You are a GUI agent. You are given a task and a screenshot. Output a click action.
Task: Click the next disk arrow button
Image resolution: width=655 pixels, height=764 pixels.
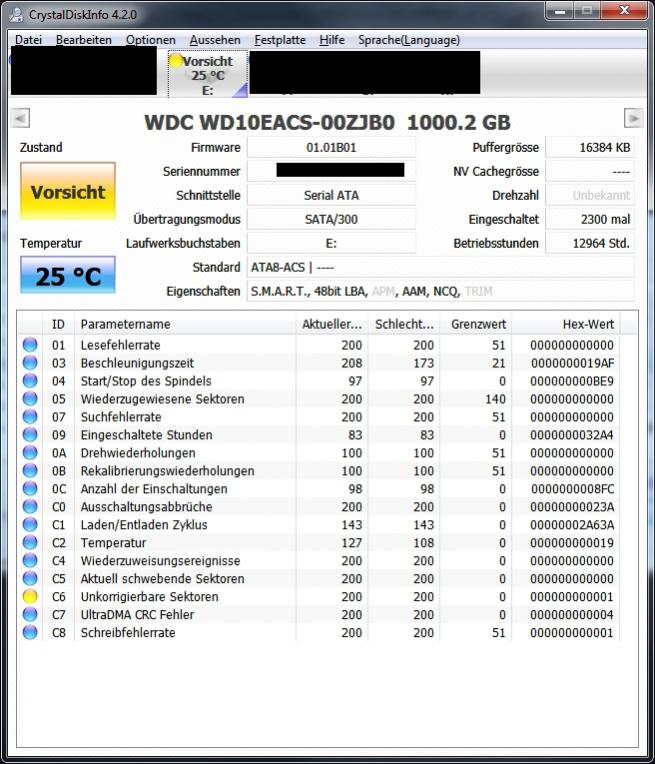click(634, 118)
